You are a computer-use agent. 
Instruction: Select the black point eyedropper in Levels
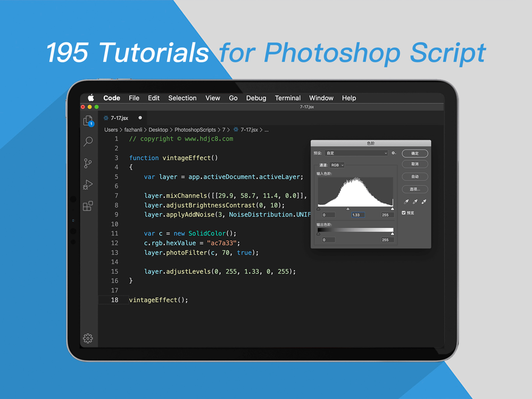pyautogui.click(x=406, y=202)
